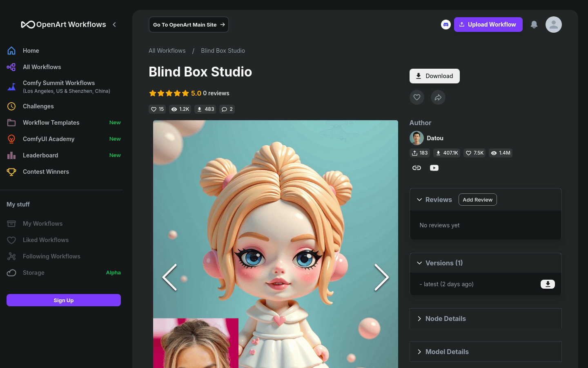Collapse the Versions (1) section

click(419, 263)
